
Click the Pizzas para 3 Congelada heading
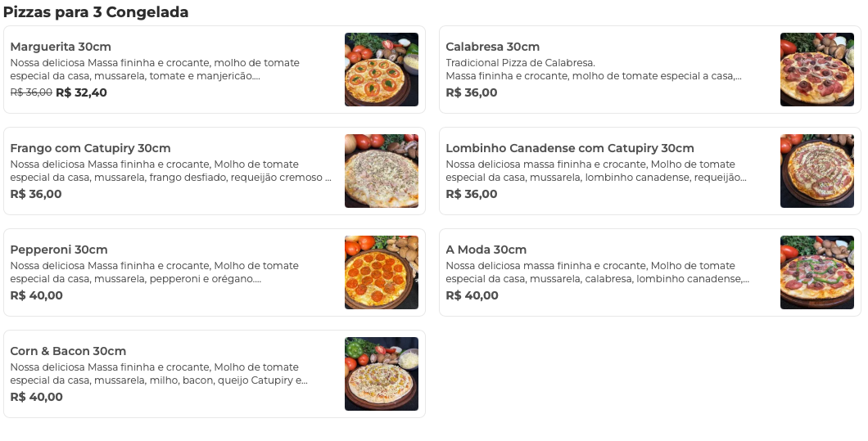tap(96, 12)
